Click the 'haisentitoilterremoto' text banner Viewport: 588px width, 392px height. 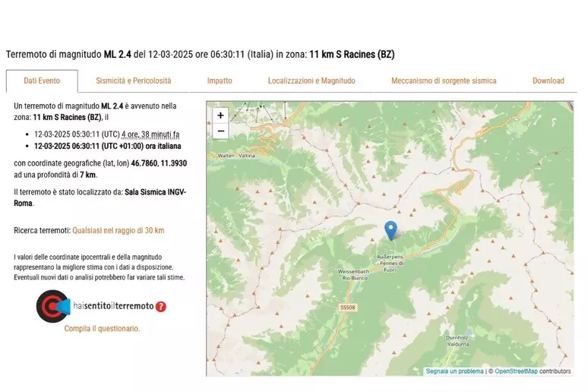(113, 306)
